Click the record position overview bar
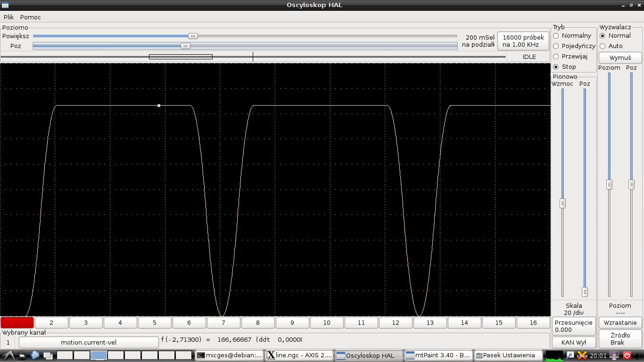This screenshot has width=644, height=362. [x=253, y=57]
